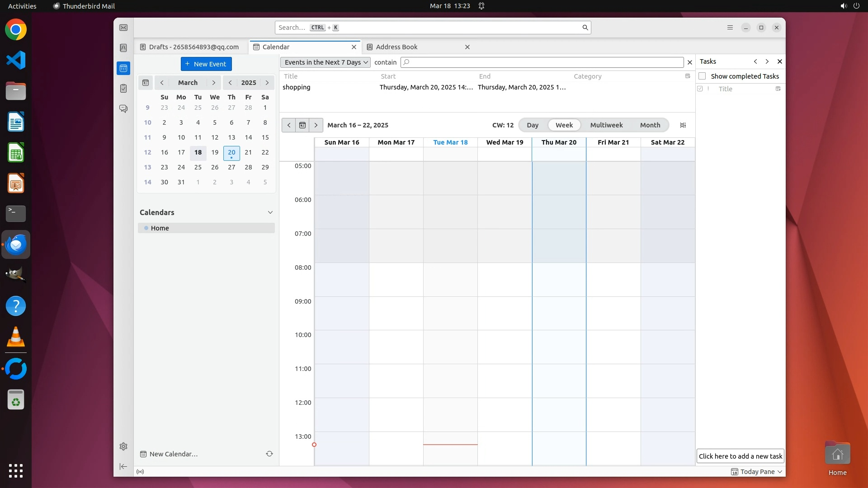The height and width of the screenshot is (488, 868).
Task: Click the New Event button
Action: click(206, 64)
